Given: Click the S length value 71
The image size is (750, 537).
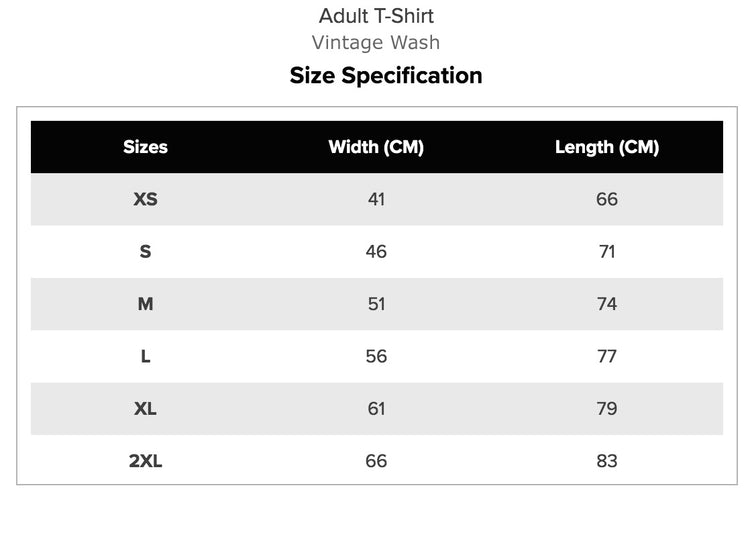Looking at the screenshot, I should (x=607, y=252).
